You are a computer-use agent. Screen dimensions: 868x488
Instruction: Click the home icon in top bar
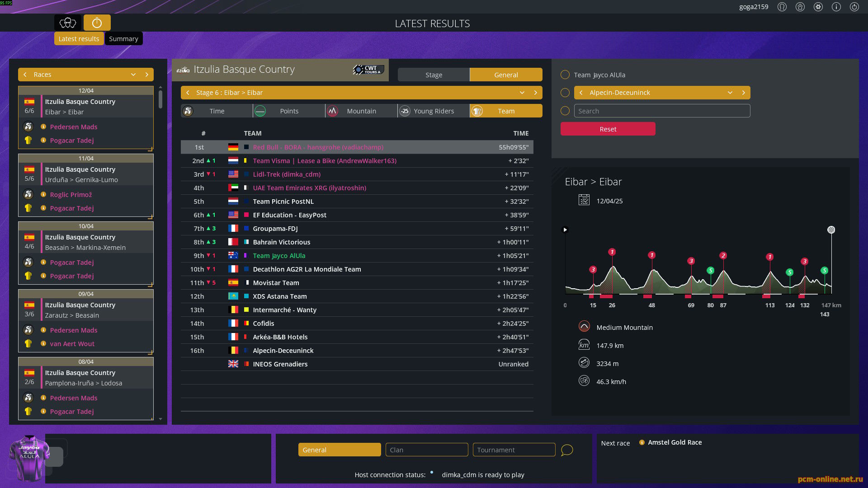pos(800,7)
